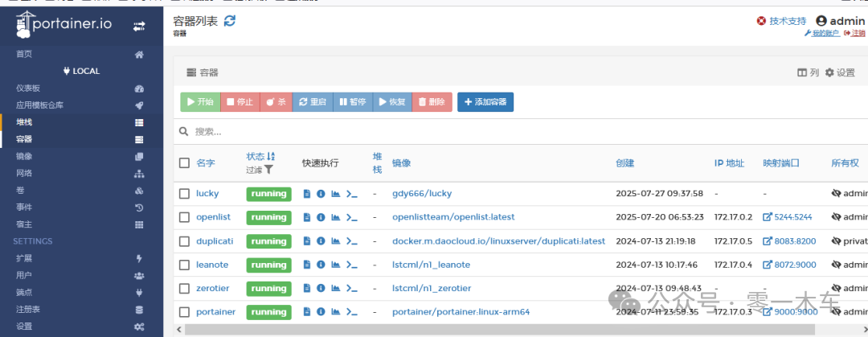The width and height of the screenshot is (868, 337).
Task: Open gdy666/lucky image link
Action: tap(422, 194)
